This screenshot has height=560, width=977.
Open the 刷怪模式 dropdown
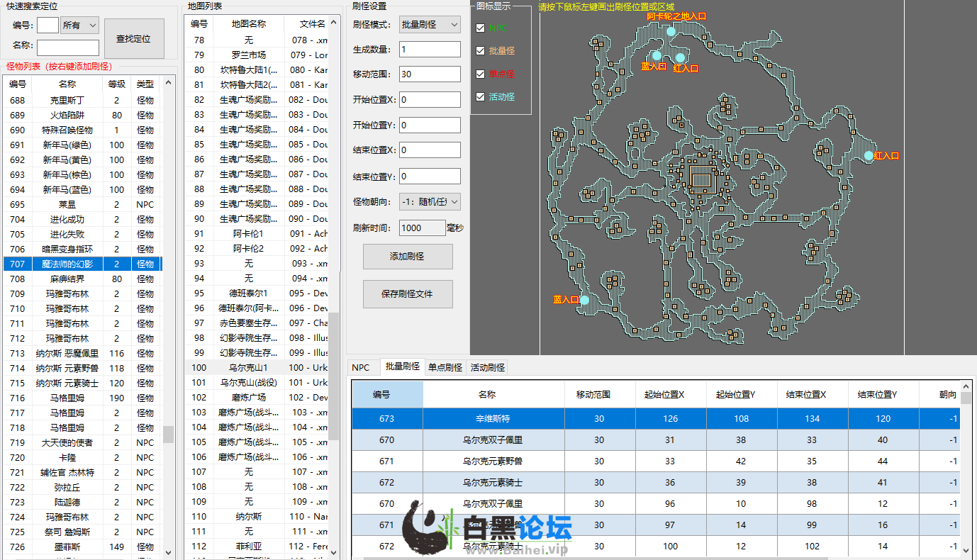[430, 25]
